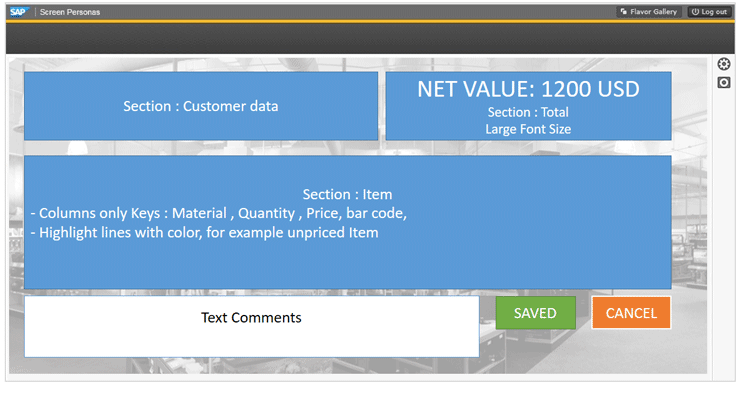This screenshot has width=745, height=396.
Task: Click the NET VALUE: 1200 USD heading
Action: 528,89
